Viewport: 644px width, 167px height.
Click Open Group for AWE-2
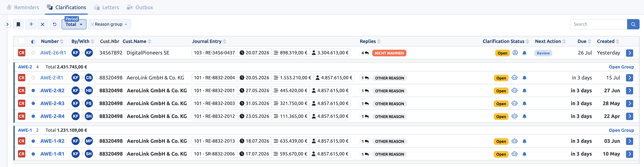[x=621, y=67]
